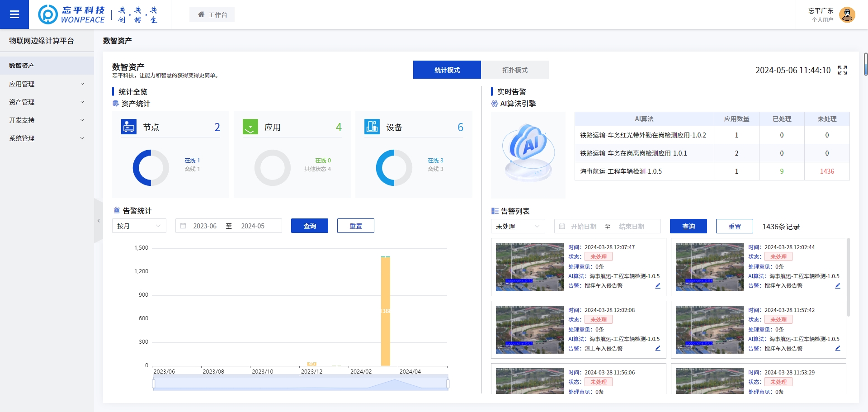868x412 pixels.
Task: Click the page vertical scrollbar
Action: click(866, 64)
